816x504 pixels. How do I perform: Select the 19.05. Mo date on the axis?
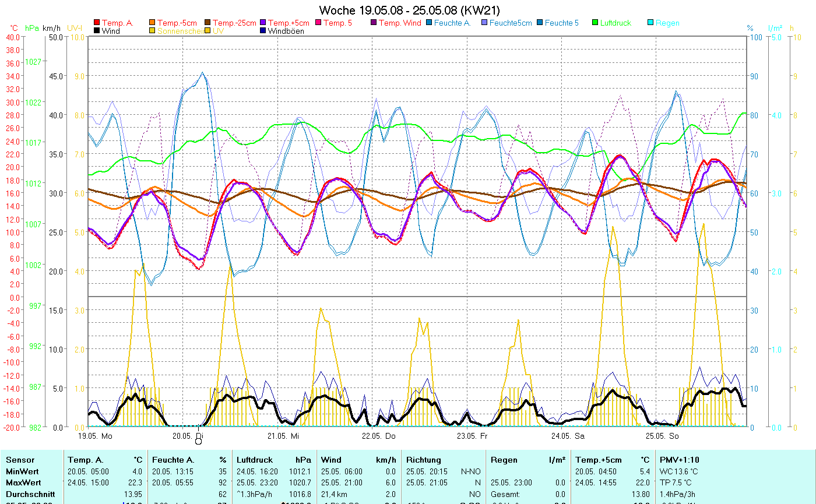pyautogui.click(x=96, y=436)
